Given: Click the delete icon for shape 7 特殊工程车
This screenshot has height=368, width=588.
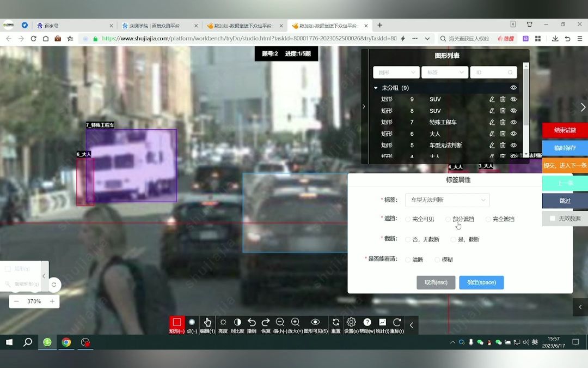Looking at the screenshot, I should (503, 122).
